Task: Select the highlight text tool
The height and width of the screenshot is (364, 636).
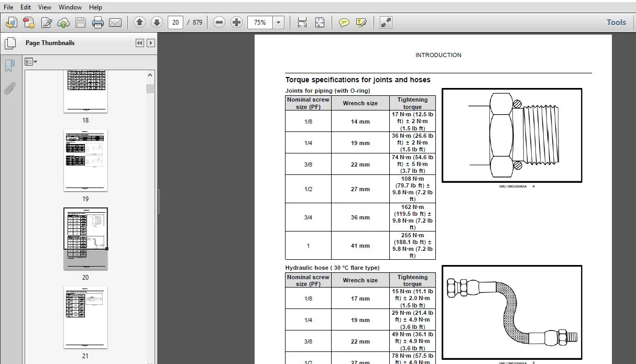Action: tap(361, 23)
